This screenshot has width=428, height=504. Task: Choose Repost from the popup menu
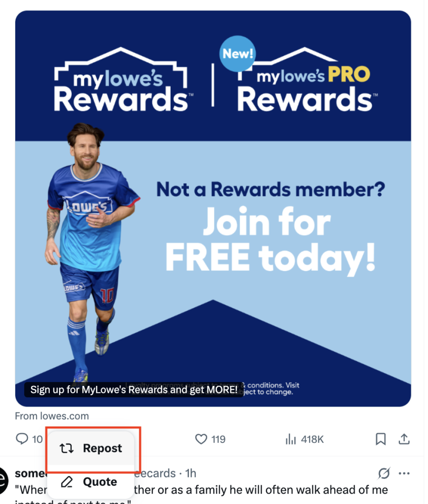click(x=91, y=448)
